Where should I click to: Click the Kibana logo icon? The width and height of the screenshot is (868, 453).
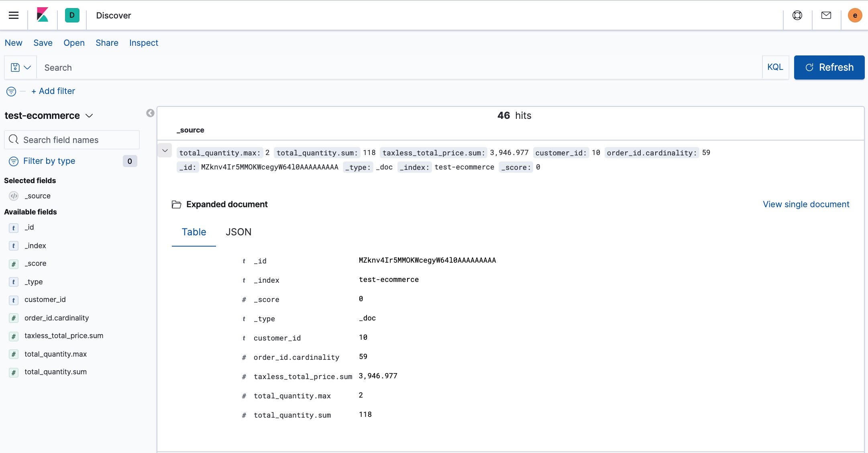point(43,15)
